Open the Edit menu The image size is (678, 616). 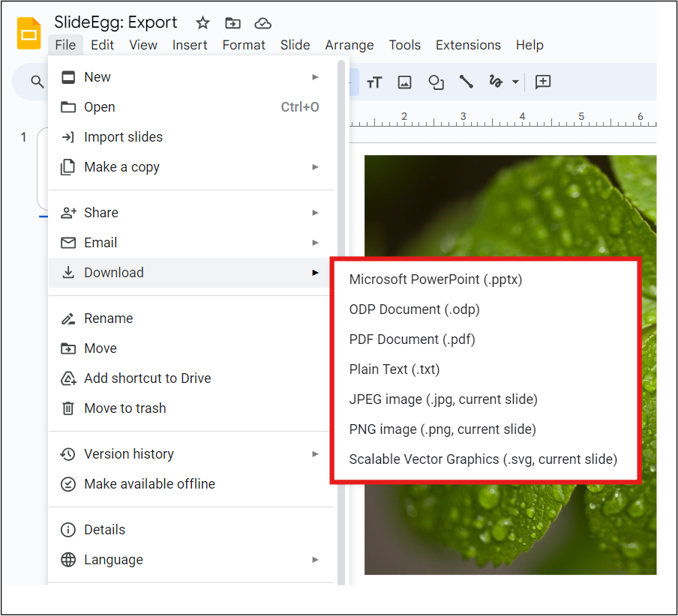point(103,45)
